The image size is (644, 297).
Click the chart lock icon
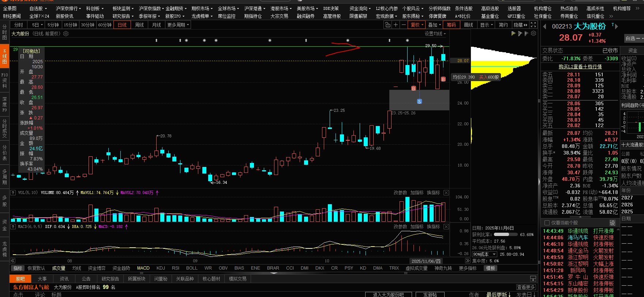point(387,25)
